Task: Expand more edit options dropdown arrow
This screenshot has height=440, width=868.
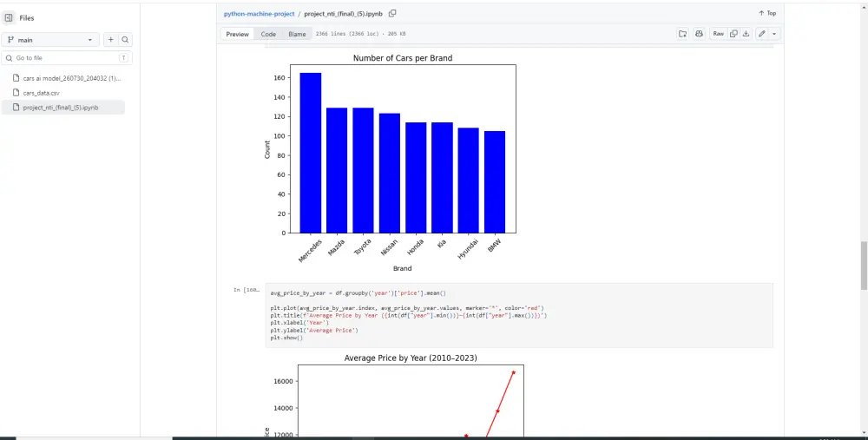Action: [x=774, y=34]
